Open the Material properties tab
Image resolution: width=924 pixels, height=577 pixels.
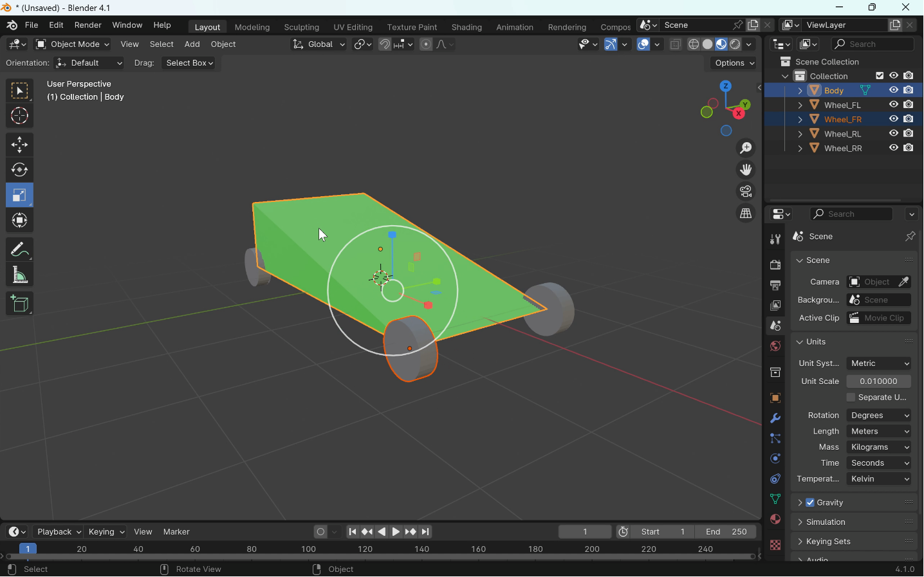776,520
